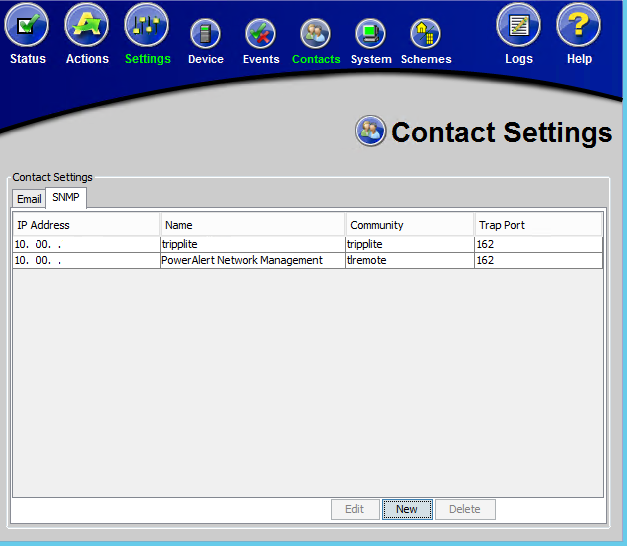
Task: Select the tripplite name cell
Action: click(253, 244)
